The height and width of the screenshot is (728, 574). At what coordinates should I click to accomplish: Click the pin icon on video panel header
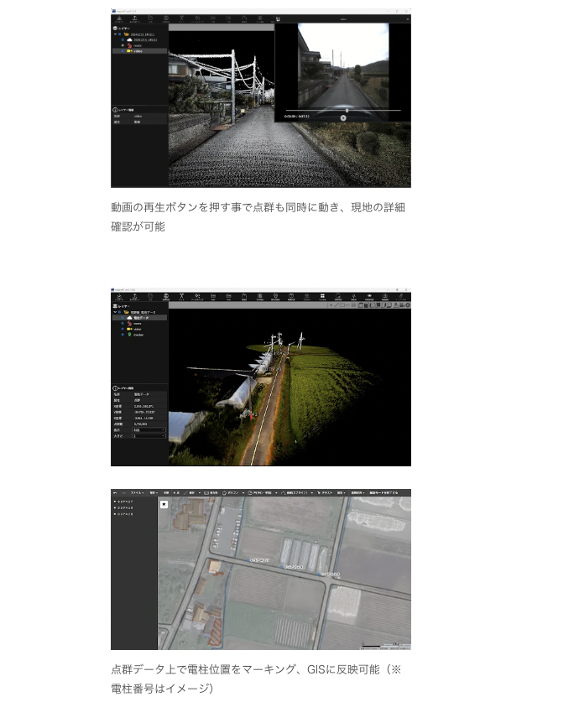[278, 19]
